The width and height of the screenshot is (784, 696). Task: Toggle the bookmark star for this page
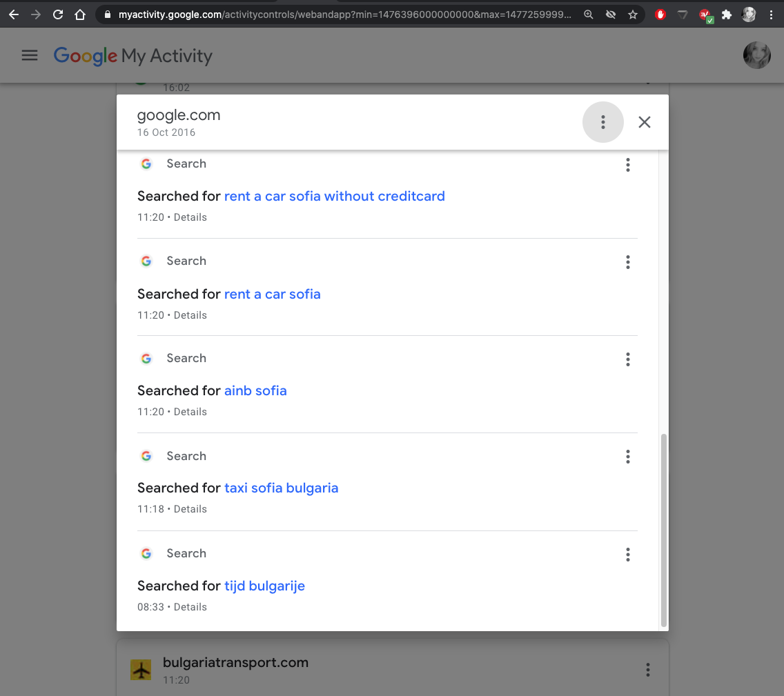(x=633, y=13)
